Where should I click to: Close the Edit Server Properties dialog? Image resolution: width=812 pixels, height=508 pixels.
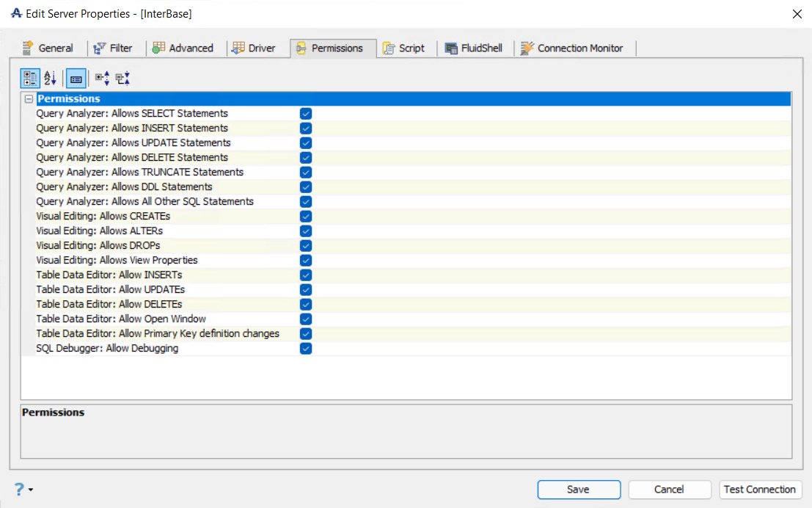click(x=797, y=14)
